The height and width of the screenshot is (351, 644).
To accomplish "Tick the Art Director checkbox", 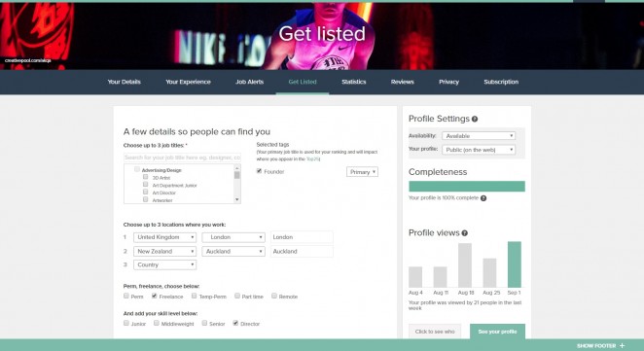I will click(145, 192).
